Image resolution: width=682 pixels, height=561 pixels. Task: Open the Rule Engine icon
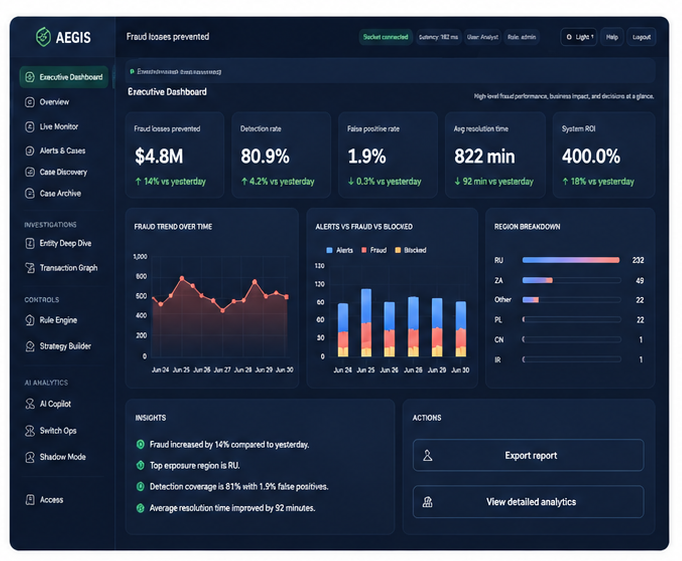point(30,321)
